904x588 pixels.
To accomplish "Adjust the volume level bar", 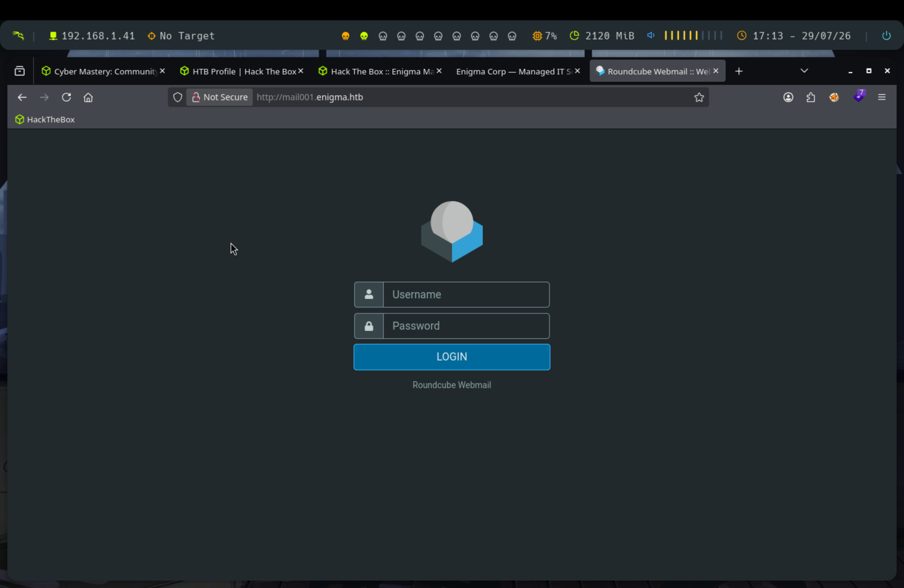I will pos(693,35).
